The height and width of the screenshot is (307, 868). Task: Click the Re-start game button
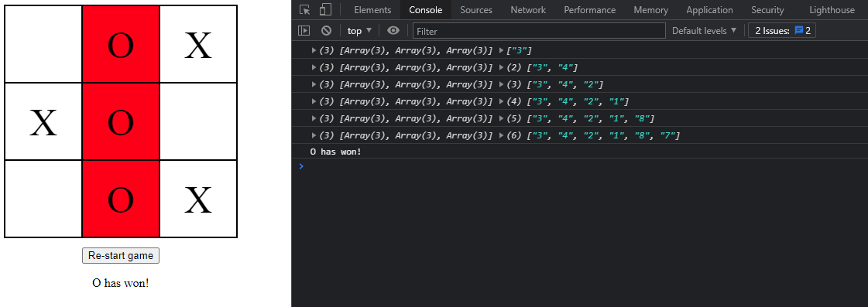point(121,255)
